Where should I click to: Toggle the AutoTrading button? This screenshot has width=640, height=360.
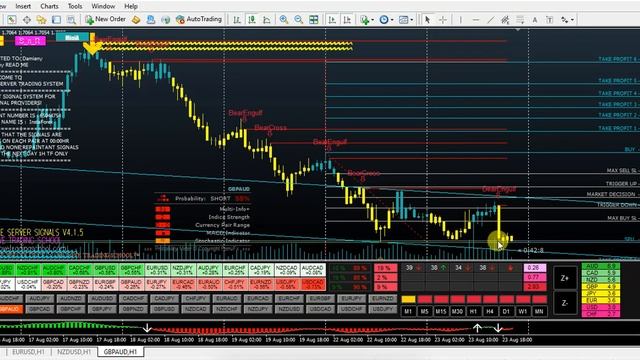pyautogui.click(x=199, y=19)
